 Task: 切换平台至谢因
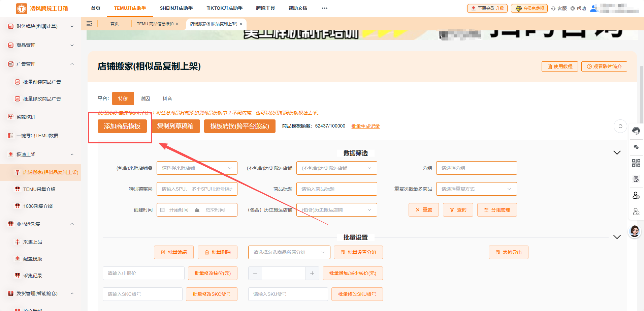[145, 98]
